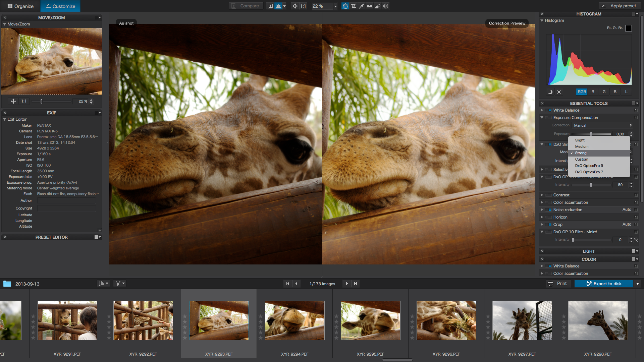
Task: Choose Slight in the mode menu
Action: pos(599,140)
